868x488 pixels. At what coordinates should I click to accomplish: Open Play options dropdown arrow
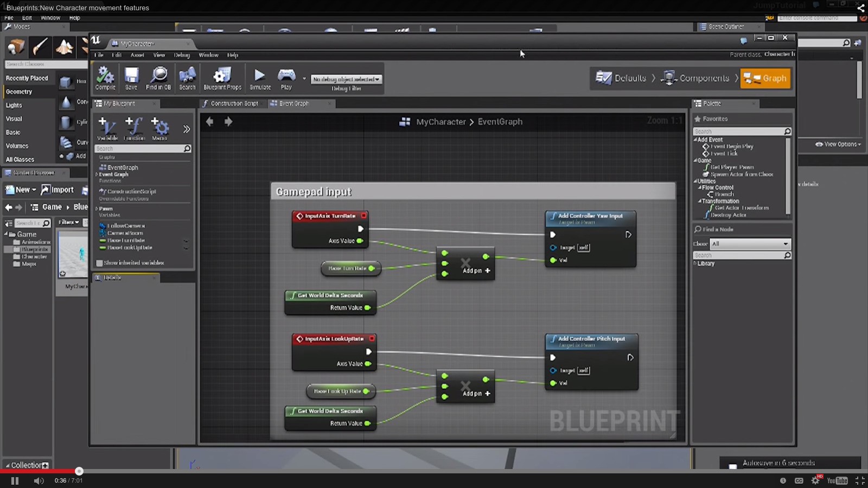[304, 79]
